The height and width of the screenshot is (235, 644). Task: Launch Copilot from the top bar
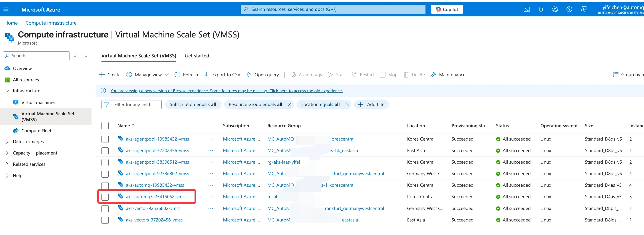tap(447, 10)
